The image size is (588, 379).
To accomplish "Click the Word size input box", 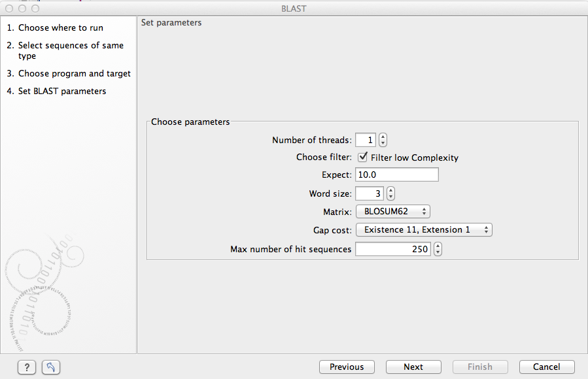I will click(x=371, y=193).
